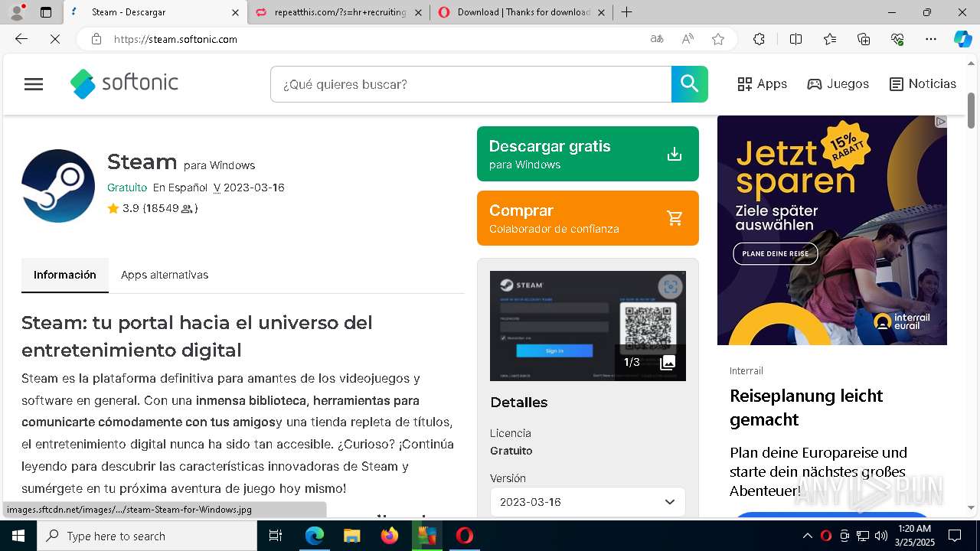The width and height of the screenshot is (980, 551).
Task: Add this page to favorites star
Action: pos(718,39)
